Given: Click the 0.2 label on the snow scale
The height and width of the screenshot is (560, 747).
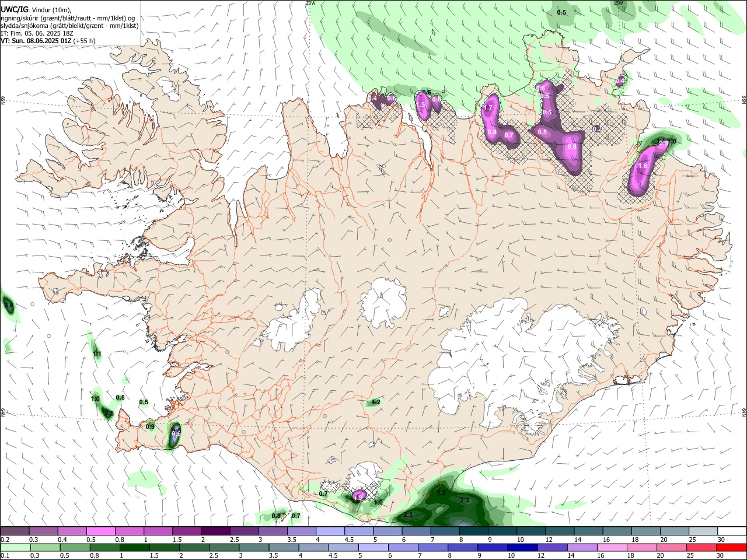Looking at the screenshot, I should click(5, 540).
